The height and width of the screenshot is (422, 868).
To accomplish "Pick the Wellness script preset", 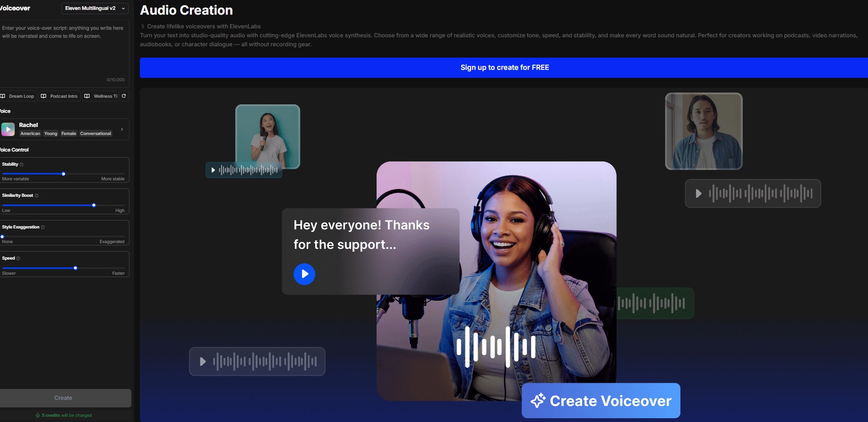I will (x=101, y=96).
